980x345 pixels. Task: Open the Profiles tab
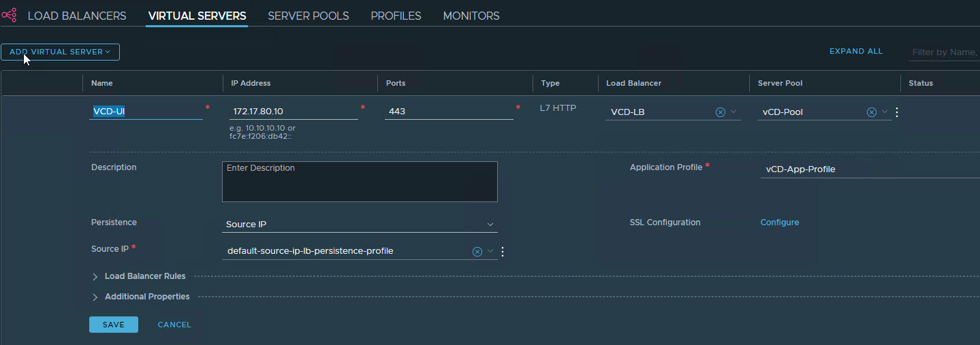tap(396, 16)
